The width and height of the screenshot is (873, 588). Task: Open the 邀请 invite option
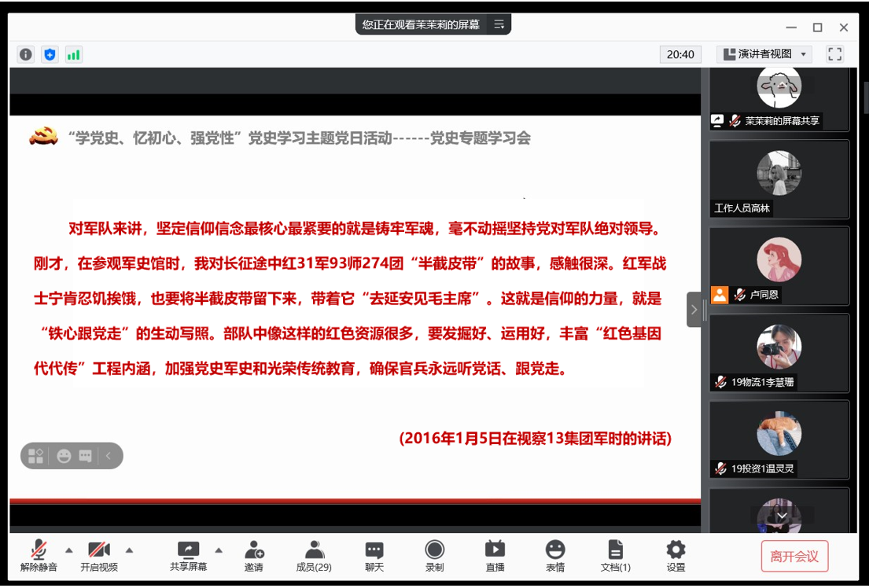[253, 556]
